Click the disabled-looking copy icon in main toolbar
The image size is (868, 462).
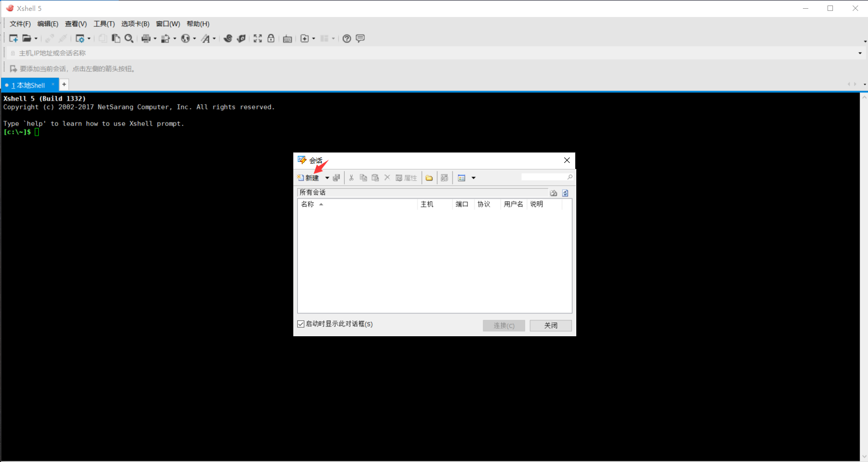click(x=103, y=38)
